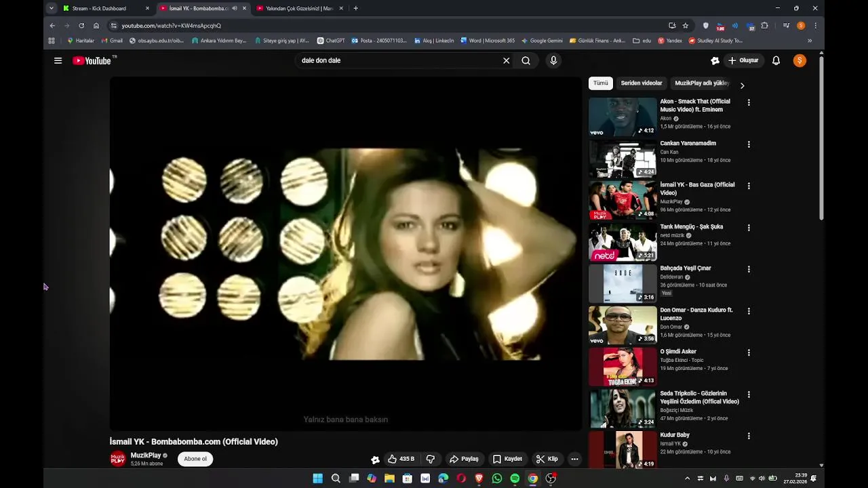Open Gmail bookmark
Image resolution: width=868 pixels, height=488 pixels.
coord(112,41)
